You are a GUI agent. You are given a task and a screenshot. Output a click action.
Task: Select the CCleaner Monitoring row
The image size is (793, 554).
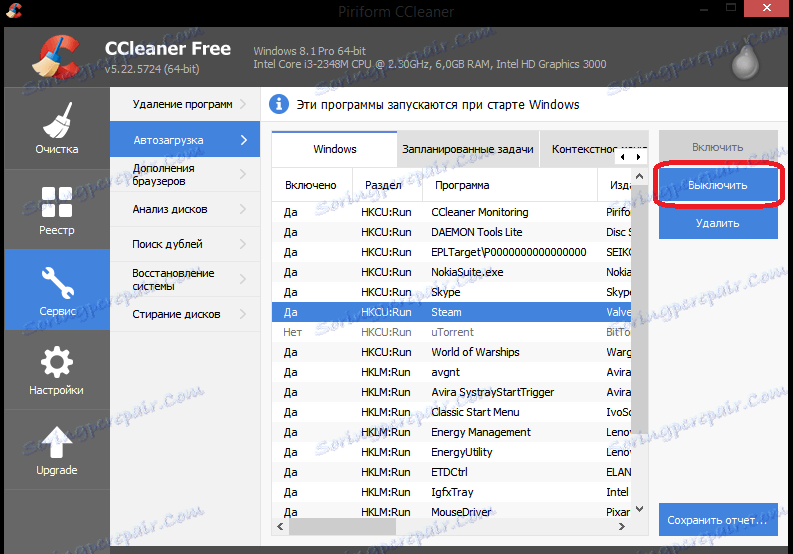[x=452, y=212]
